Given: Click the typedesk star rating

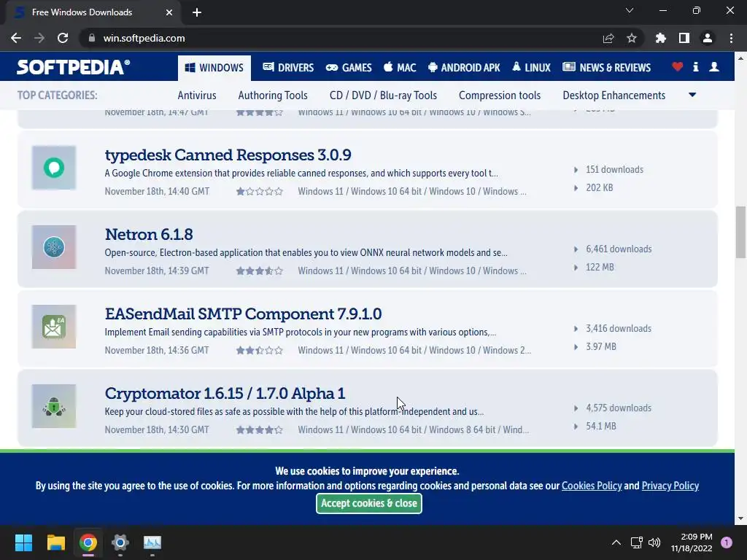Looking at the screenshot, I should point(260,192).
